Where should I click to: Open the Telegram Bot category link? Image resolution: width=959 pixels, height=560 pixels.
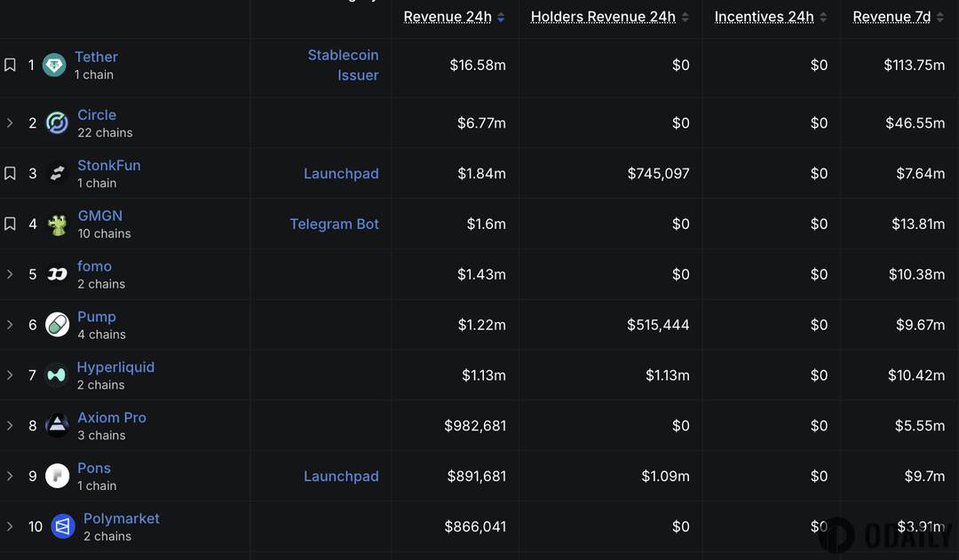click(335, 225)
